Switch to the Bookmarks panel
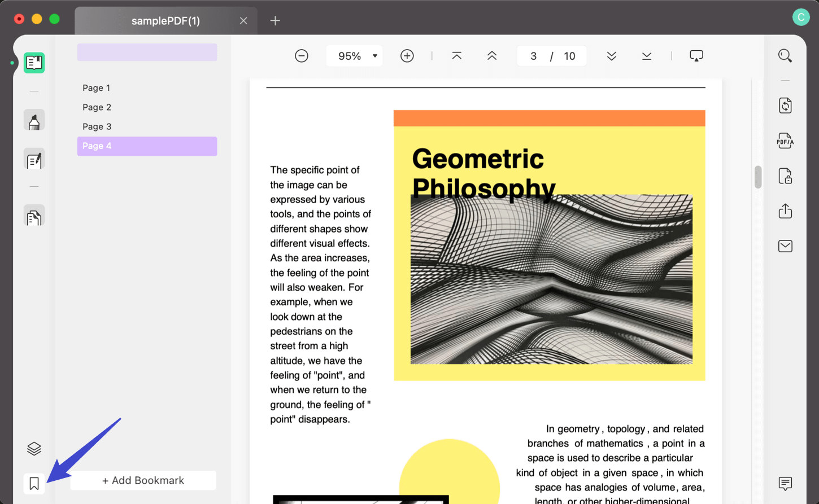This screenshot has height=504, width=819. tap(33, 483)
